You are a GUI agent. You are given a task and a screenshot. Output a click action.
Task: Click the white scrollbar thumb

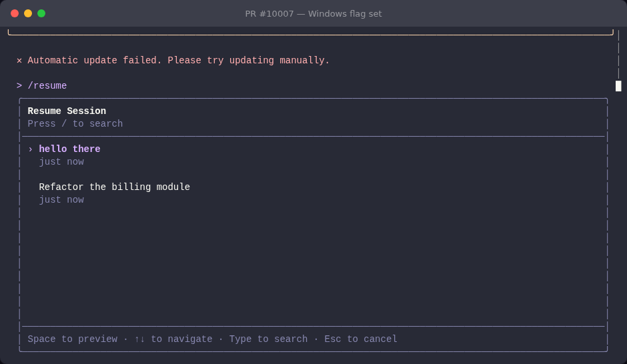pos(618,86)
